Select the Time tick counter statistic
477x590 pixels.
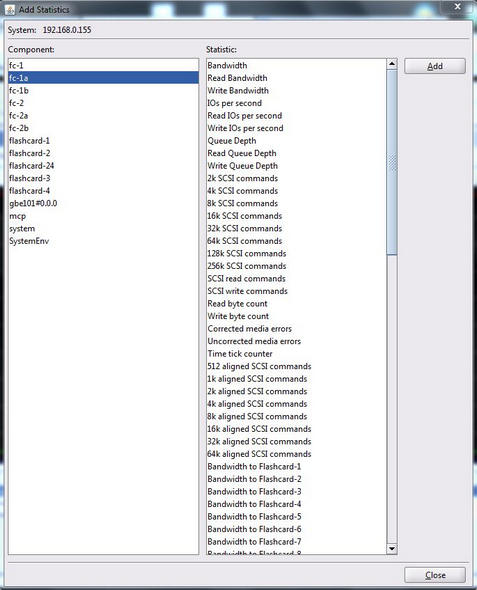297,354
